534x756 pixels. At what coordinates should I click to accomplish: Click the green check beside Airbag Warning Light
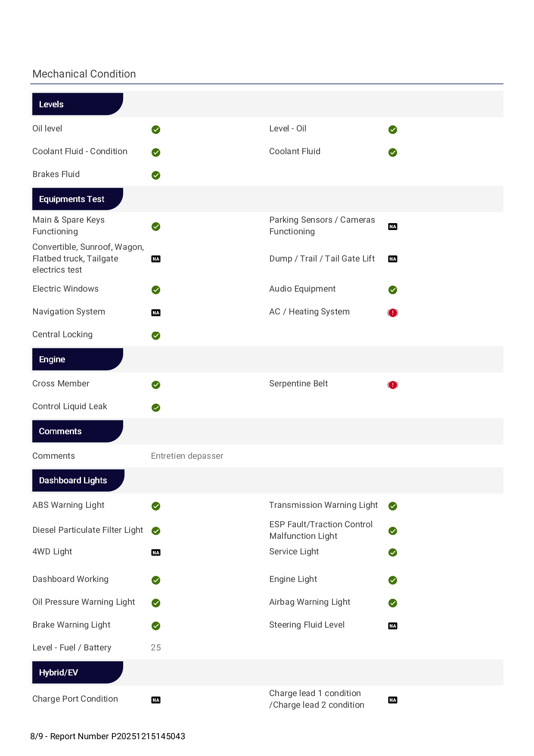click(392, 603)
